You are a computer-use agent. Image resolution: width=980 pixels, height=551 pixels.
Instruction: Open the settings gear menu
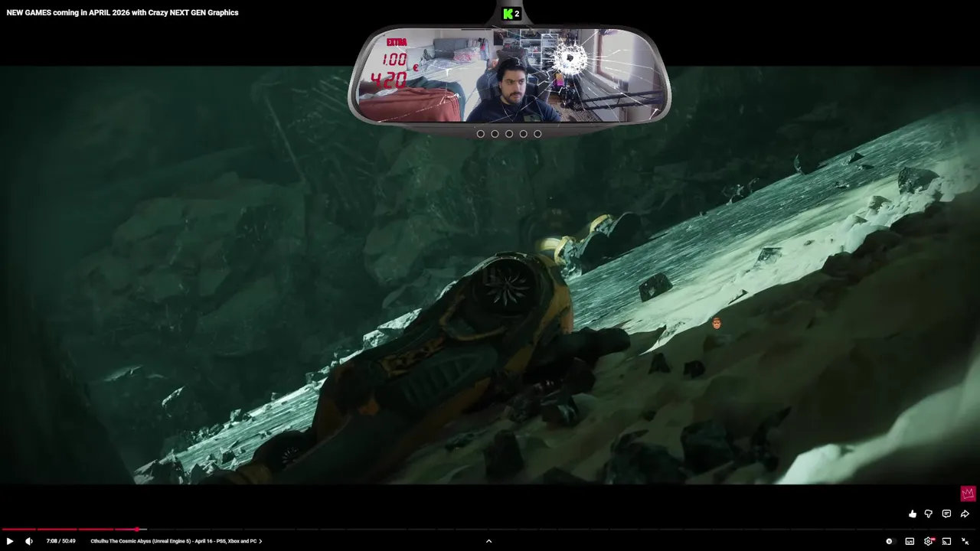click(929, 541)
